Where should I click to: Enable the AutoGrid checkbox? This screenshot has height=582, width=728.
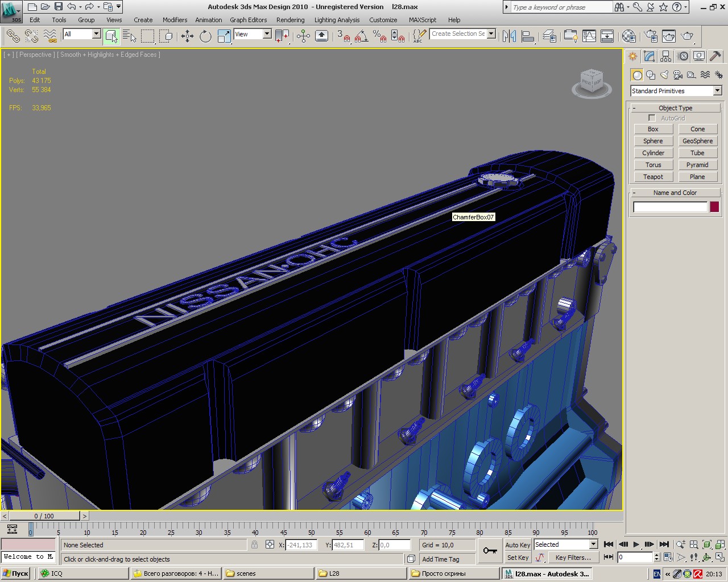coord(652,118)
